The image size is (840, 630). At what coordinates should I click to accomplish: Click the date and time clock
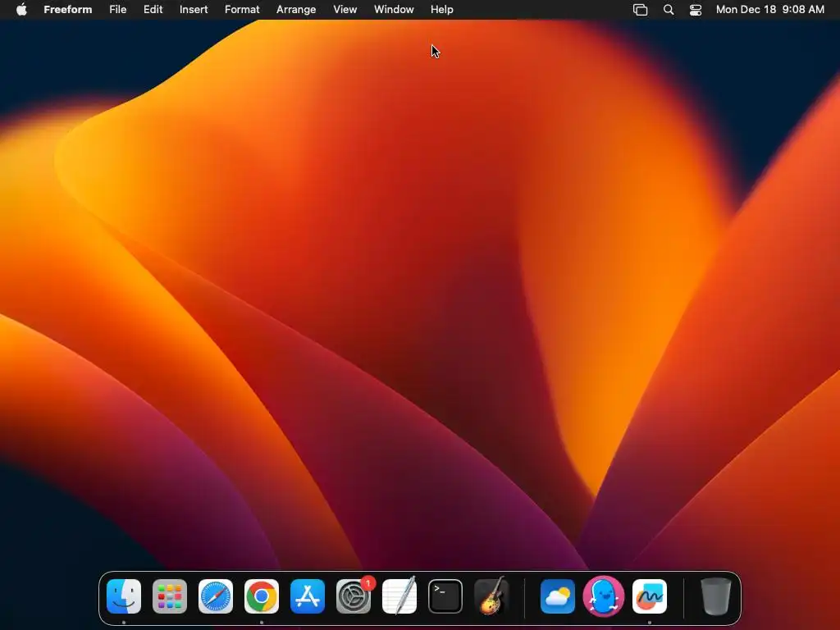[769, 10]
